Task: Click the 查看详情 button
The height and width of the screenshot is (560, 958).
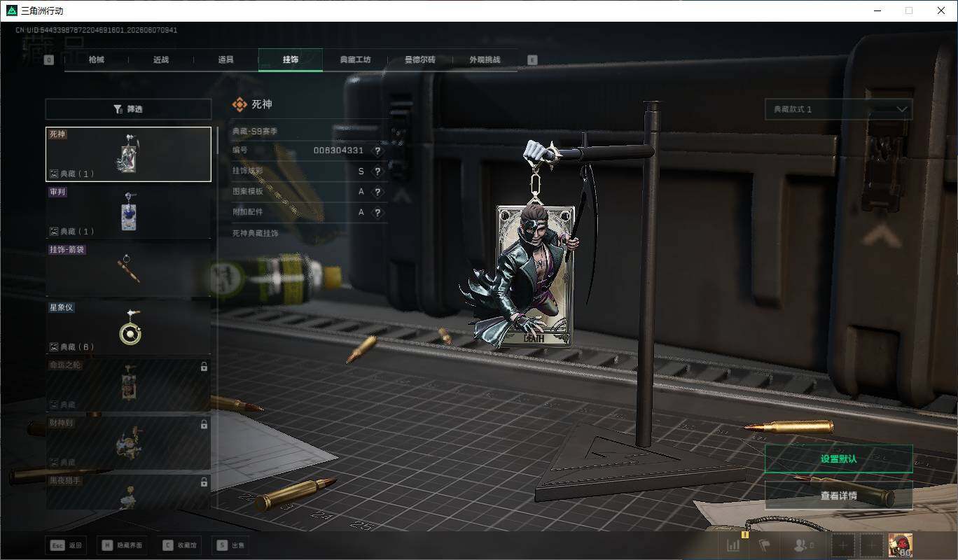Action: (838, 496)
